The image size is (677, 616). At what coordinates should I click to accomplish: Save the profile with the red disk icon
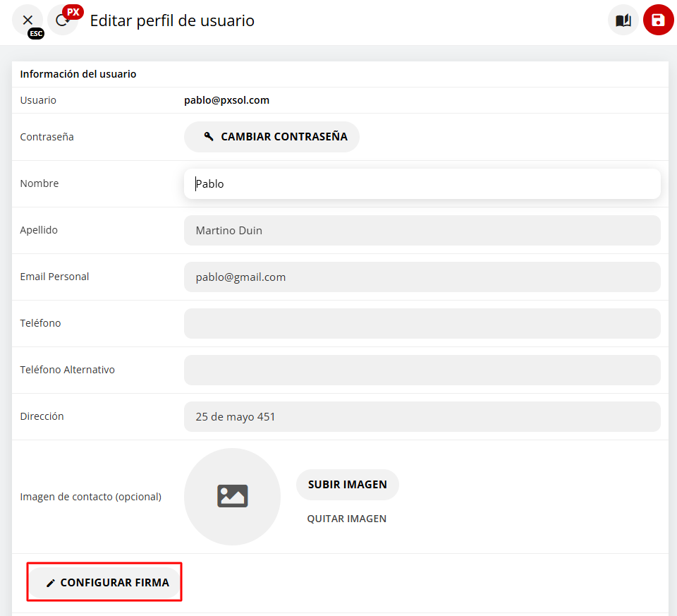(x=658, y=20)
